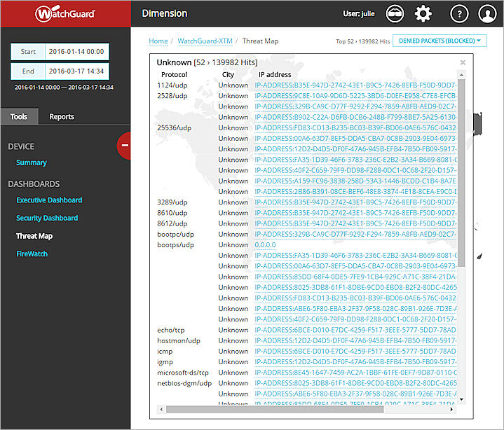Click the sunglasses anonymize icon in header
This screenshot has height=430, width=504.
(396, 13)
